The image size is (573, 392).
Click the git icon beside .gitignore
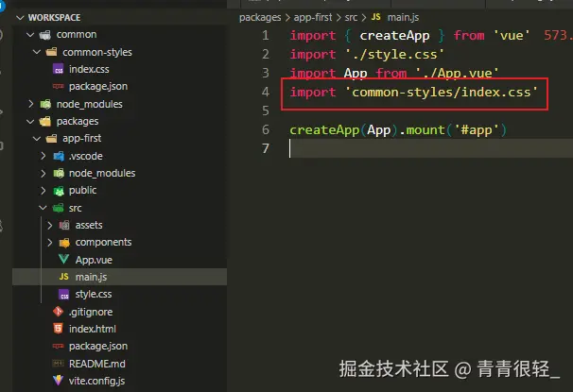[58, 312]
